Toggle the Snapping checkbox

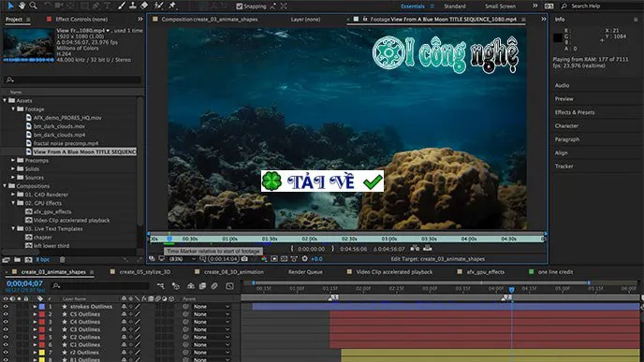(240, 7)
